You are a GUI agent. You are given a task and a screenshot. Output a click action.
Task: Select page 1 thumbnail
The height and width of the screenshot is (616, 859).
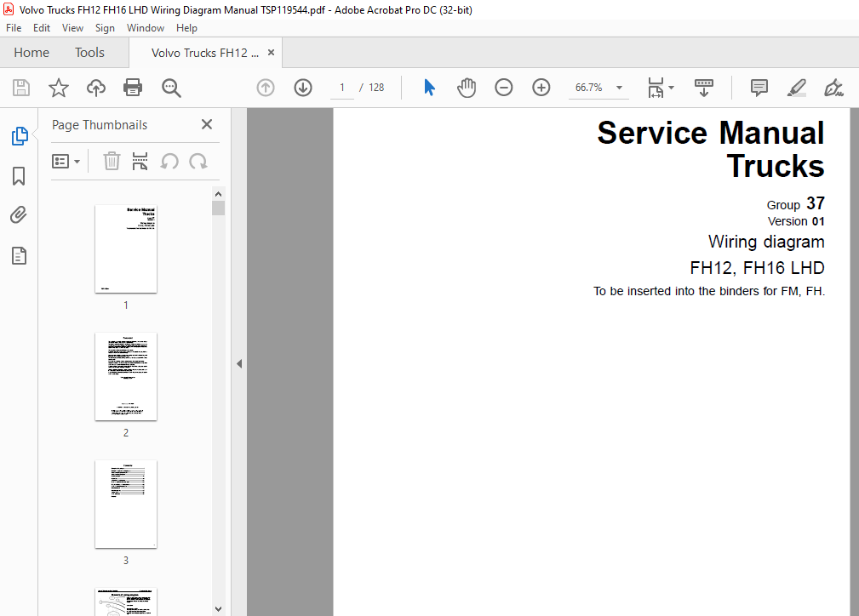(x=125, y=249)
